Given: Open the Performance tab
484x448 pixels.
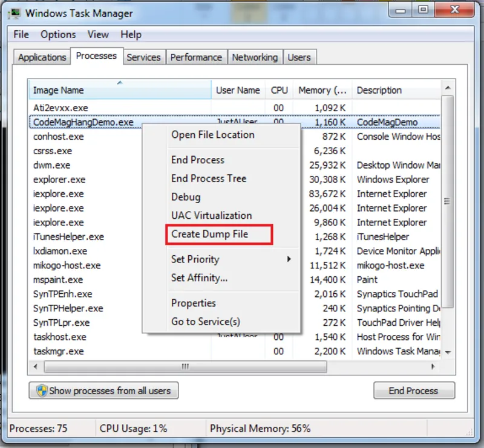Looking at the screenshot, I should (x=196, y=57).
